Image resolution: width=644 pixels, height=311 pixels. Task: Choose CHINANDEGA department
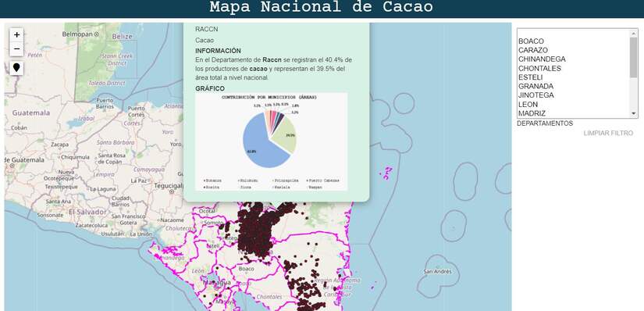point(542,59)
